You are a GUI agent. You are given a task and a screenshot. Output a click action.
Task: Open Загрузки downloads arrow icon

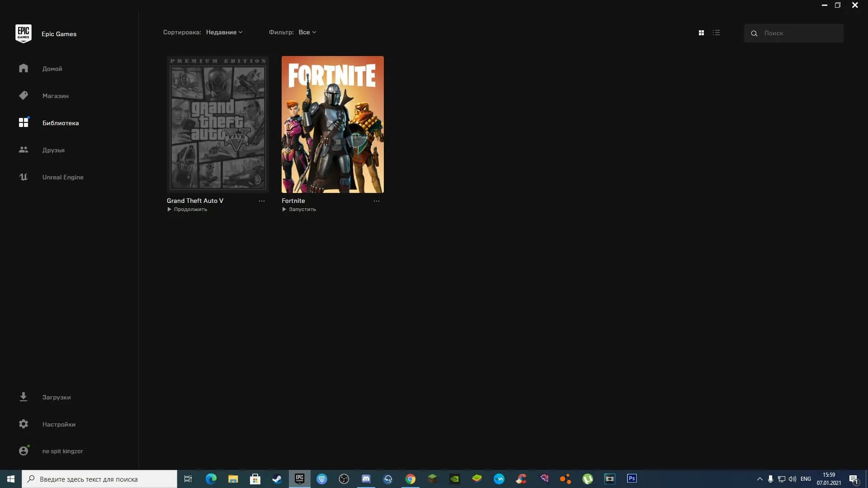pos(24,397)
